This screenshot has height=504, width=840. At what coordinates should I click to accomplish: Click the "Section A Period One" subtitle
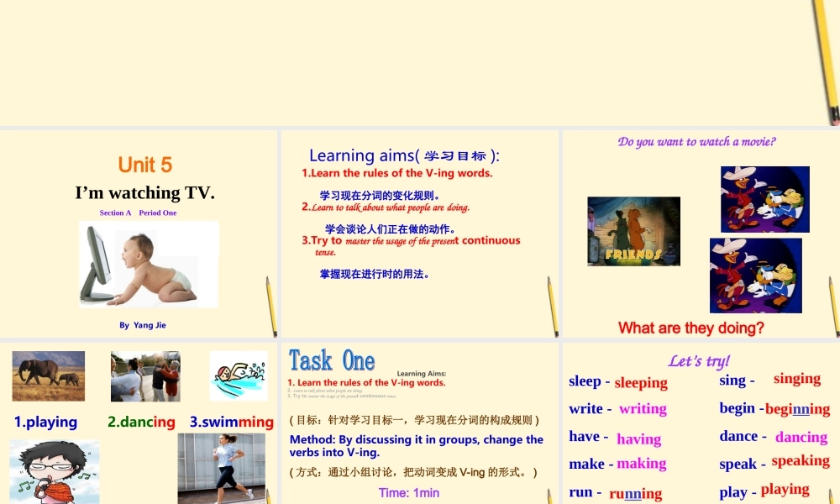[138, 213]
